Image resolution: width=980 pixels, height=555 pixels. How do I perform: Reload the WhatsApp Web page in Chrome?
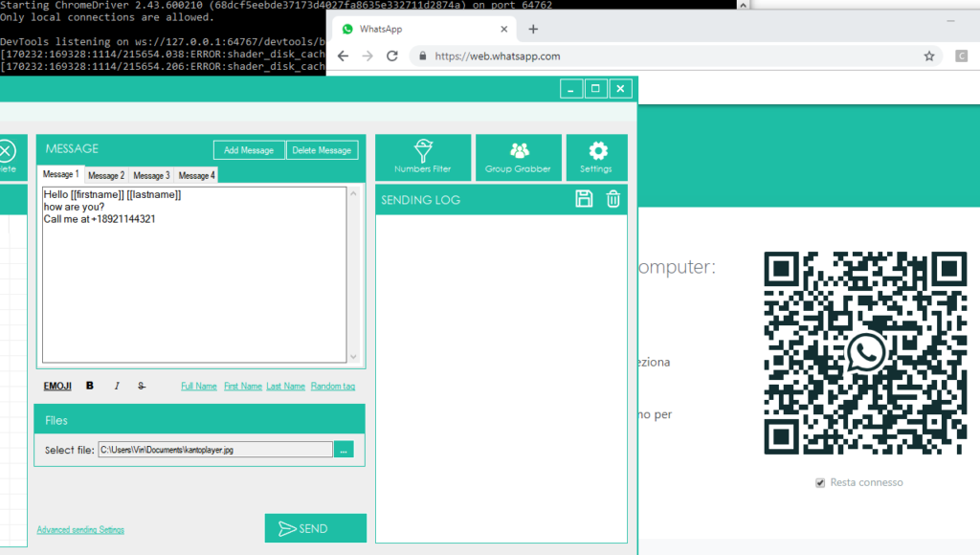pos(392,56)
